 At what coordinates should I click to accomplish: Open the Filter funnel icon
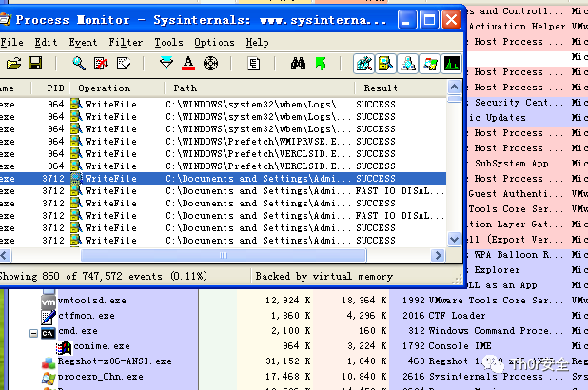[x=167, y=64]
